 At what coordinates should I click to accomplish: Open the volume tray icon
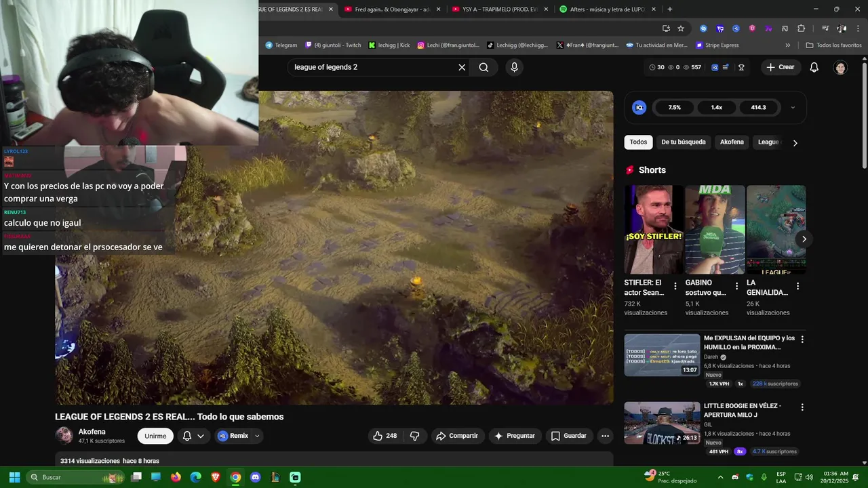(x=810, y=477)
